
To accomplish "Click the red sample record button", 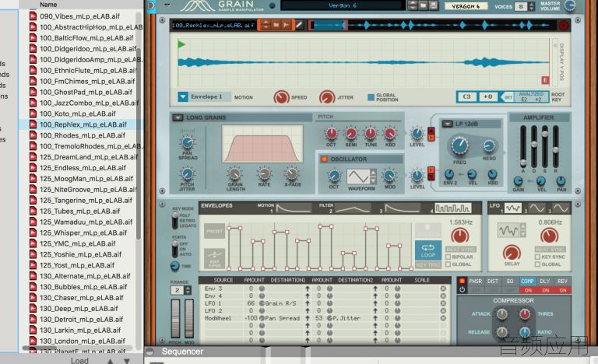I will pyautogui.click(x=563, y=26).
